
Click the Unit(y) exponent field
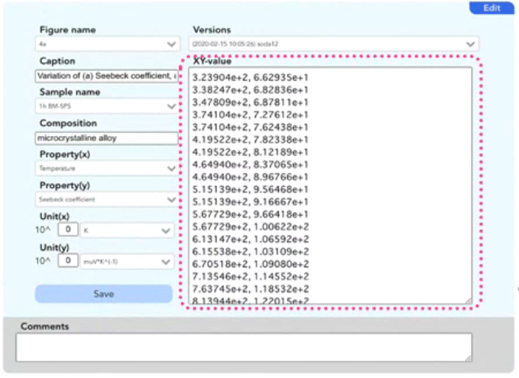(68, 260)
